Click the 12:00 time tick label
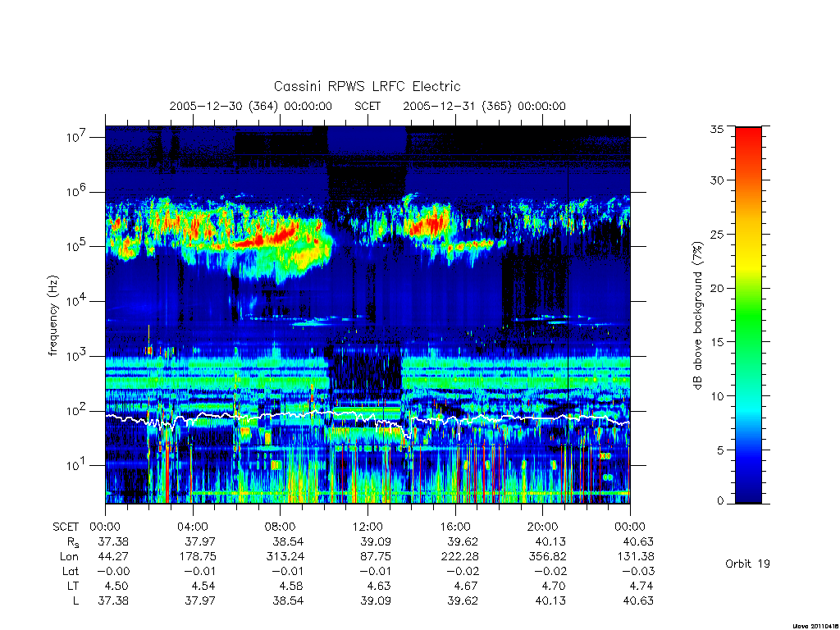 [x=367, y=527]
